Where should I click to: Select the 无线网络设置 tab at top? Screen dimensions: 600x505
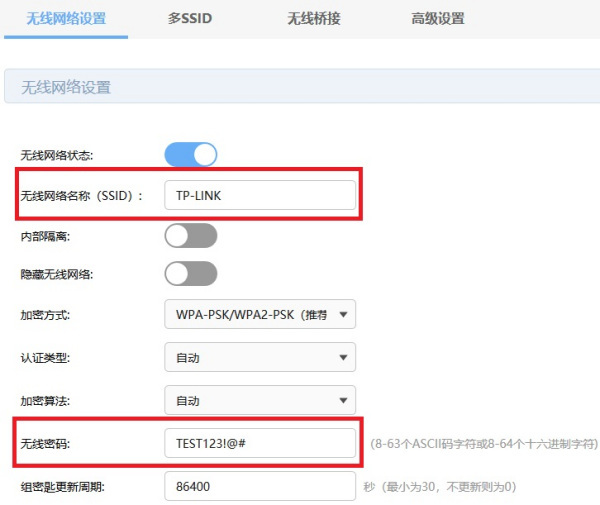click(65, 19)
